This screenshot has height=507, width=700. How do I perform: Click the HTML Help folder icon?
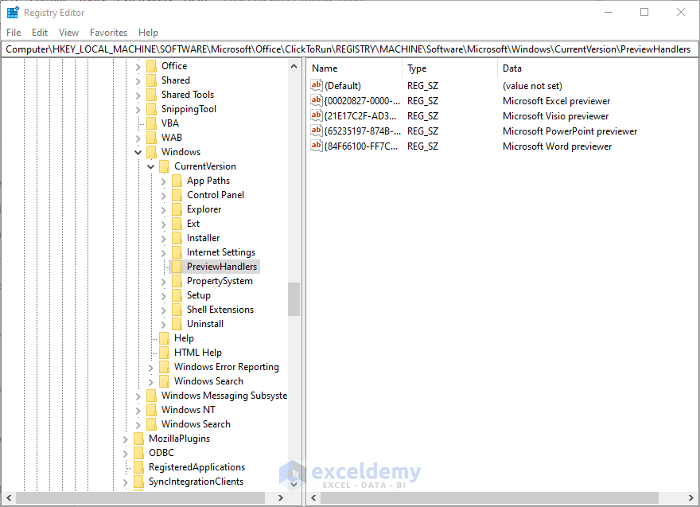coord(164,353)
